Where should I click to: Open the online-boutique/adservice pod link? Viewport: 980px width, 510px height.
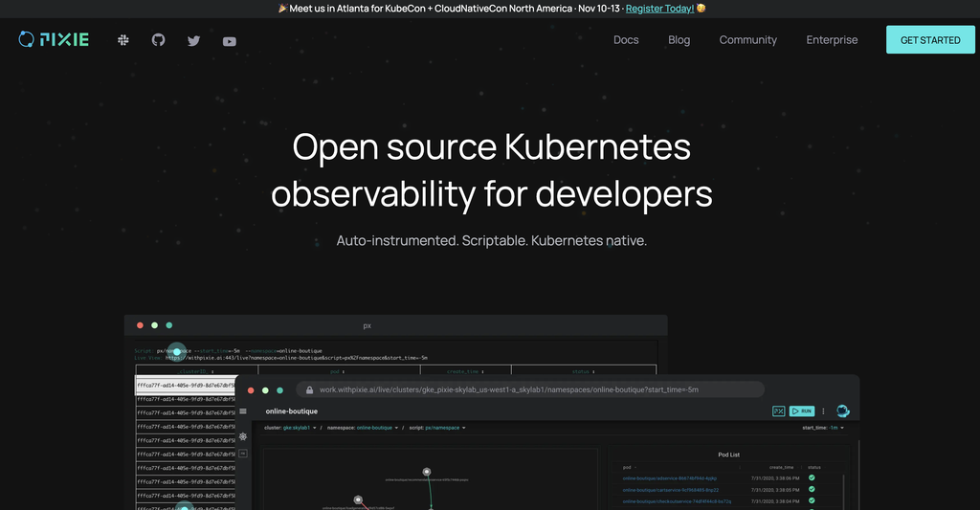click(x=669, y=478)
